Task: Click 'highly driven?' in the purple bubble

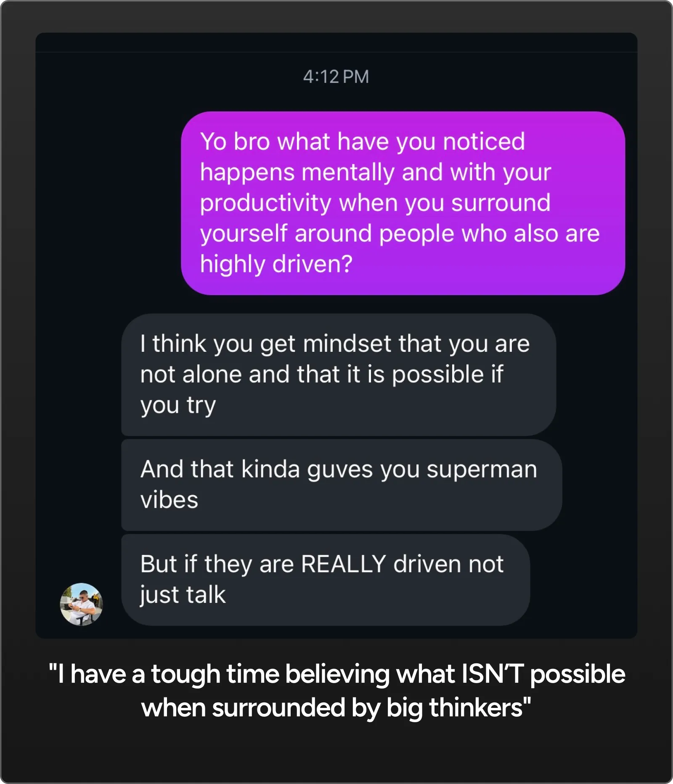Action: tap(276, 264)
